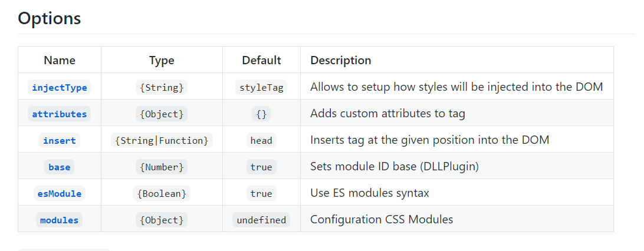Viewport: 644px width, 251px height.
Task: Click the Default column header
Action: pyautogui.click(x=261, y=60)
